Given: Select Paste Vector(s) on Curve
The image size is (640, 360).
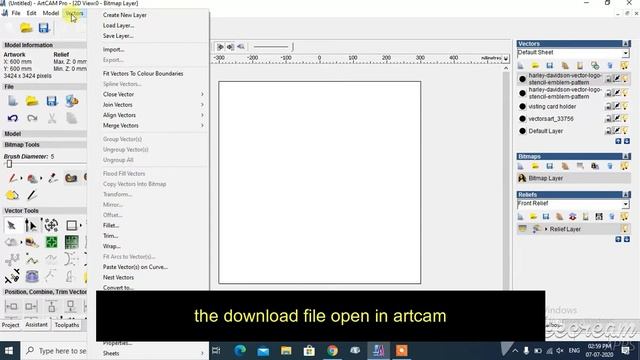Looking at the screenshot, I should coord(135,267).
